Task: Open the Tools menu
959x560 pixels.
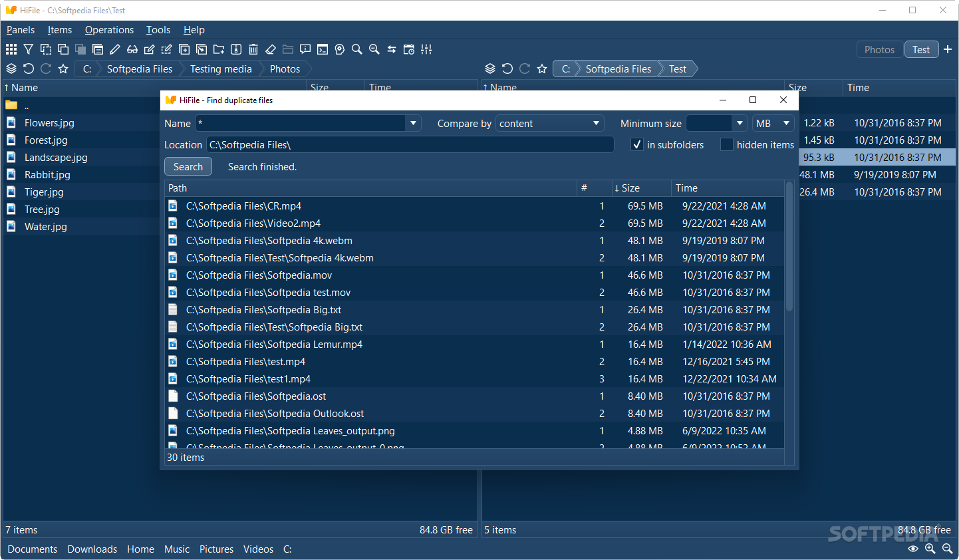Action: (158, 30)
